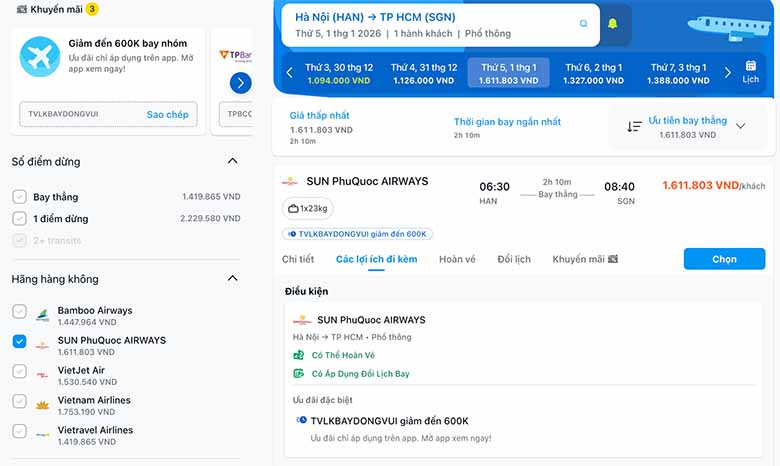Uncheck the SUN PhuQuoc AIRWAYS checkbox
The height and width of the screenshot is (466, 780).
19,341
